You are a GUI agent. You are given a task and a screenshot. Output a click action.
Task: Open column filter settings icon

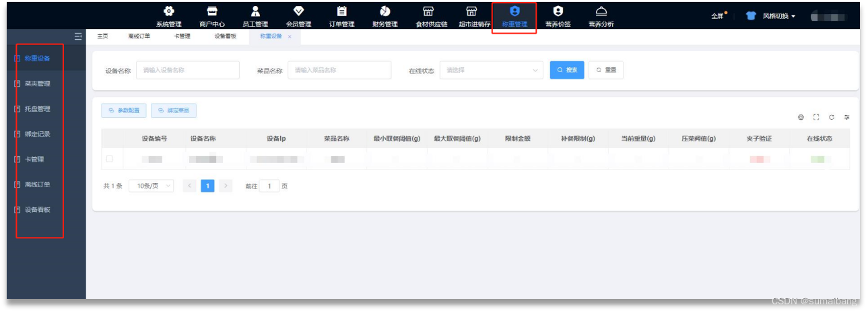pos(847,117)
